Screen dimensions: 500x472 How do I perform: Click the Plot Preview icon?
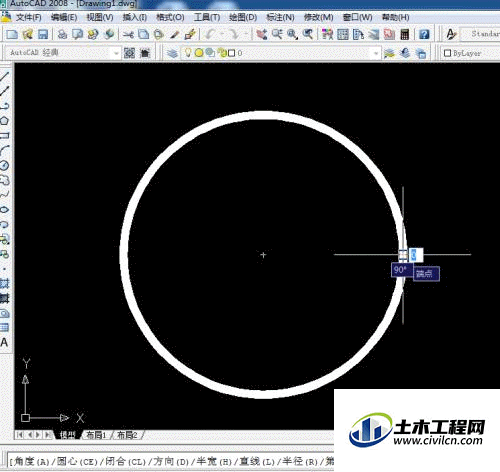[77, 34]
